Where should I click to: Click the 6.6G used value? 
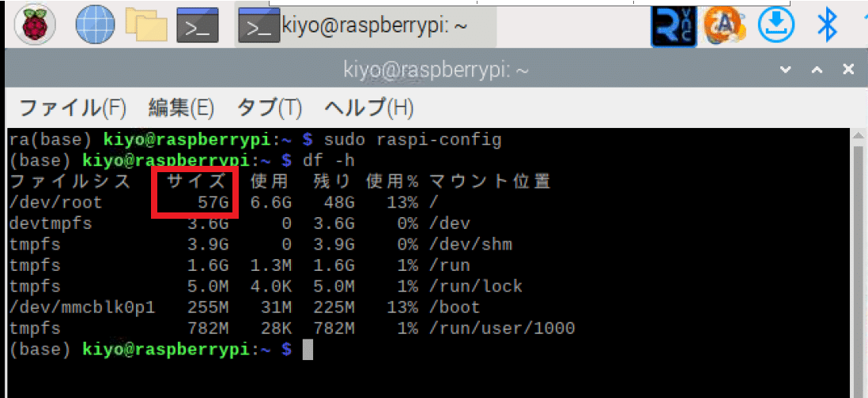(270, 203)
